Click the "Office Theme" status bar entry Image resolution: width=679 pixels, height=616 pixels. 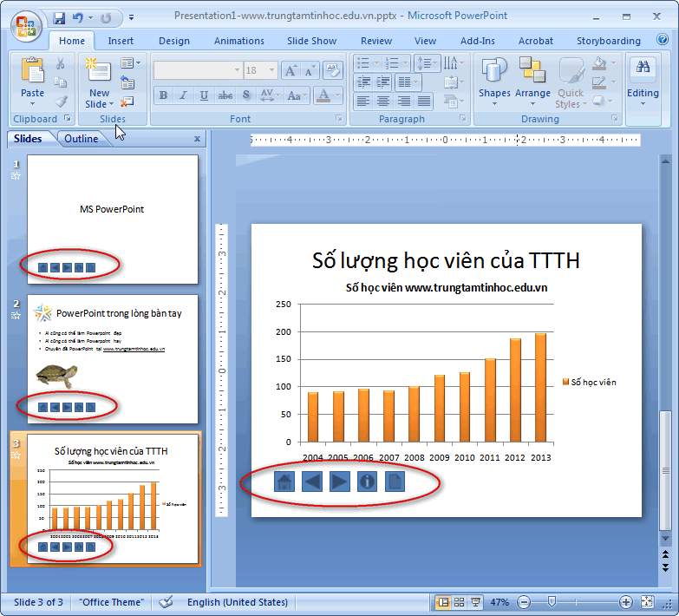coord(111,602)
